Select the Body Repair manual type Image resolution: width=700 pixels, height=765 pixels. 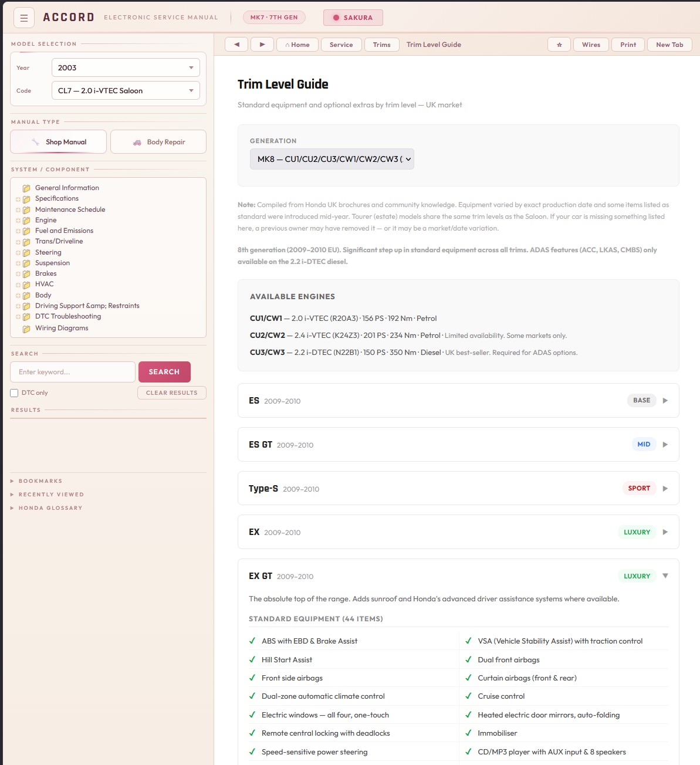pos(158,142)
